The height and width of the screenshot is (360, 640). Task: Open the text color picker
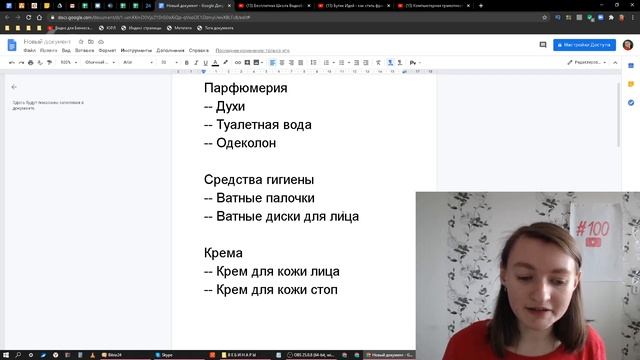click(x=215, y=62)
